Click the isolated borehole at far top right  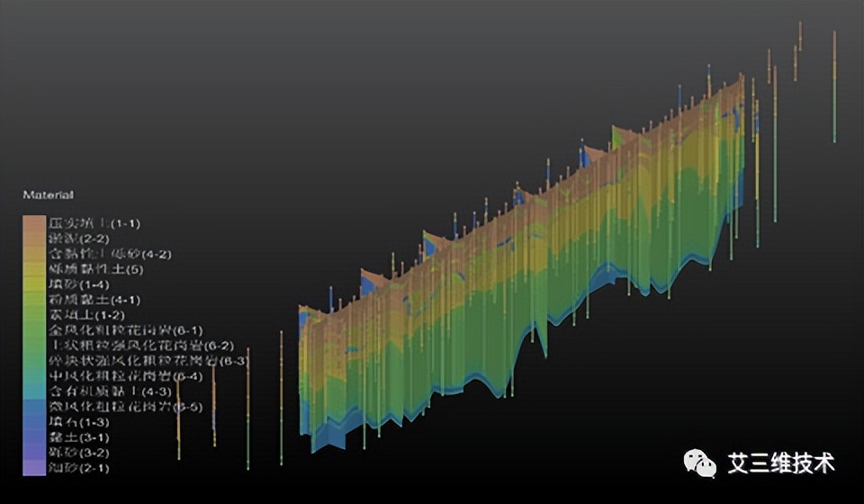(834, 86)
